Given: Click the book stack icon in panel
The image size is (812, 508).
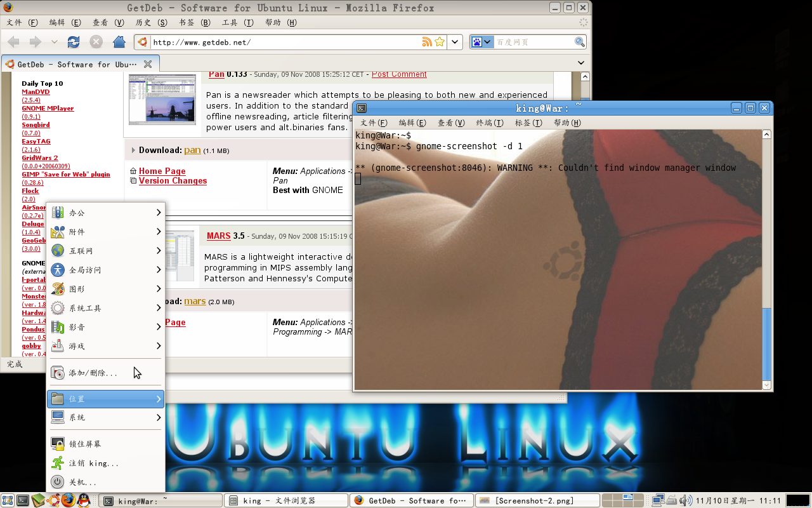Looking at the screenshot, I should (x=38, y=500).
